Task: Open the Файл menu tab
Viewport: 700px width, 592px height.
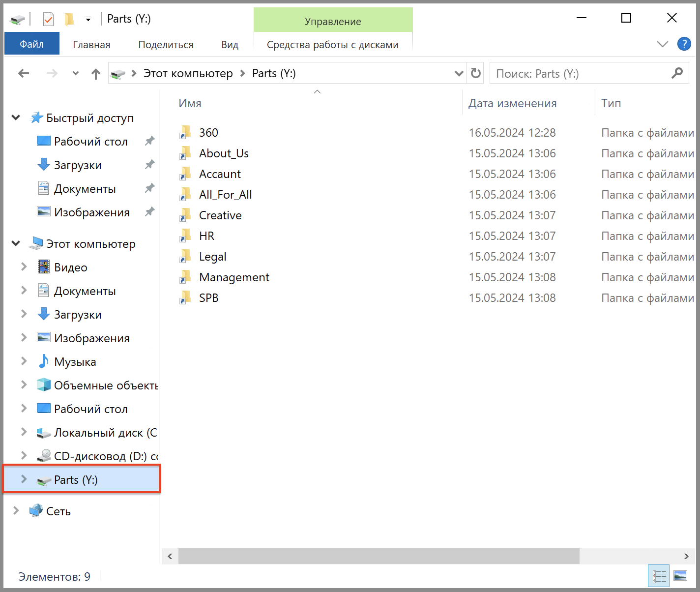Action: [31, 44]
